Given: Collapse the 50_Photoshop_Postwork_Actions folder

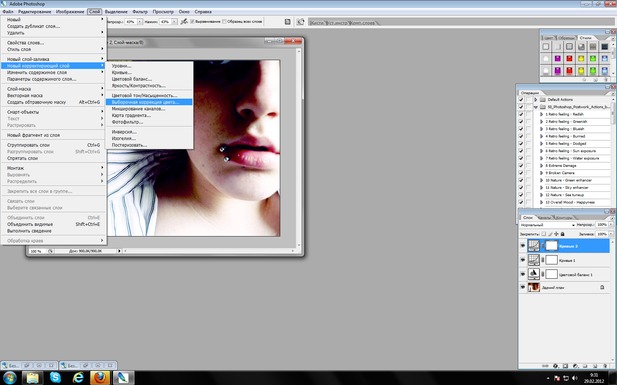Looking at the screenshot, I should point(536,107).
